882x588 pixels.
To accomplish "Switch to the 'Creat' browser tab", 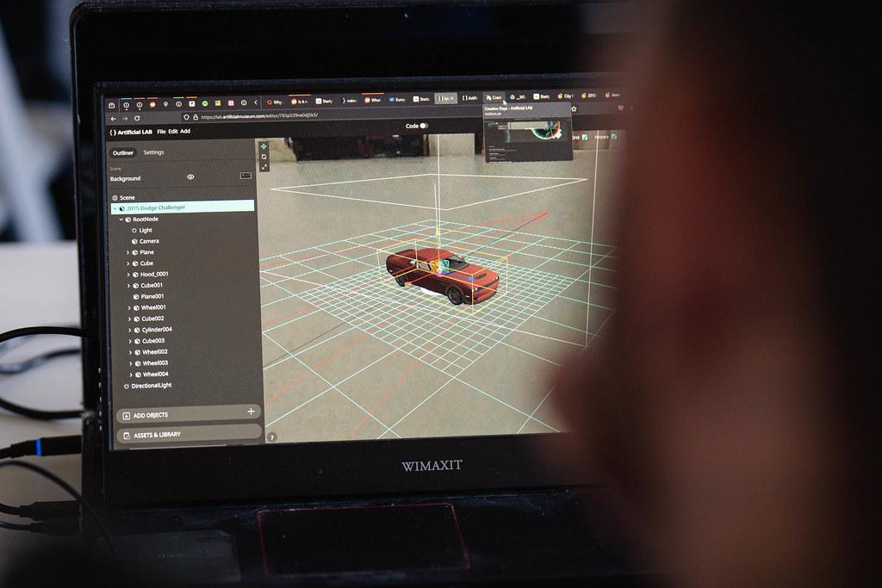I will click(494, 97).
